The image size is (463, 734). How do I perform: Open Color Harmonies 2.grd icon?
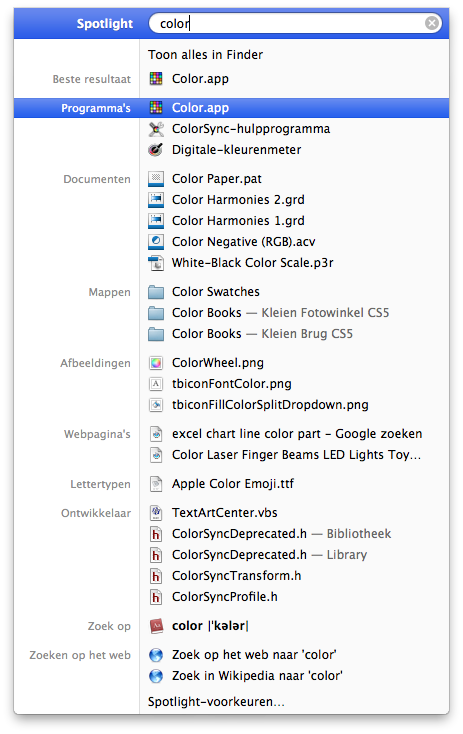pyautogui.click(x=156, y=200)
